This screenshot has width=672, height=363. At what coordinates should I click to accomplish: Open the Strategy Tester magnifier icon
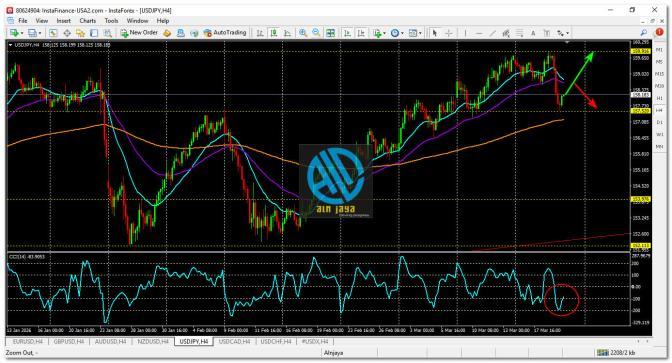point(108,33)
